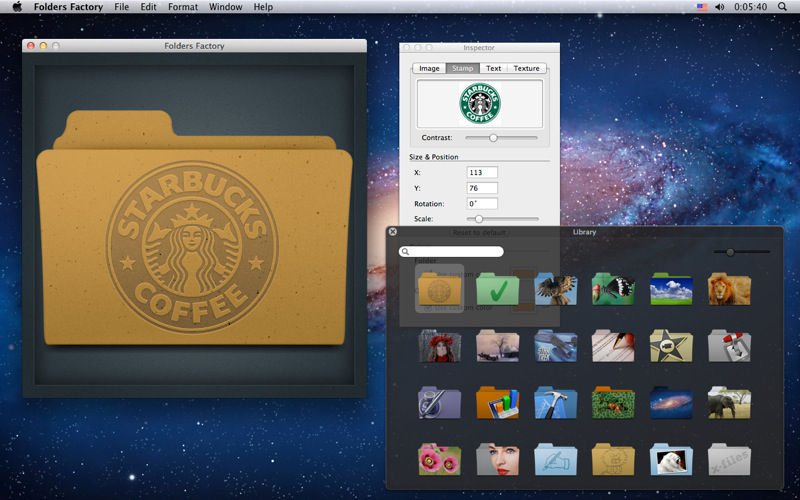Viewport: 800px width, 500px height.
Task: Select the Starbucks stamp folder in Library
Action: point(439,289)
